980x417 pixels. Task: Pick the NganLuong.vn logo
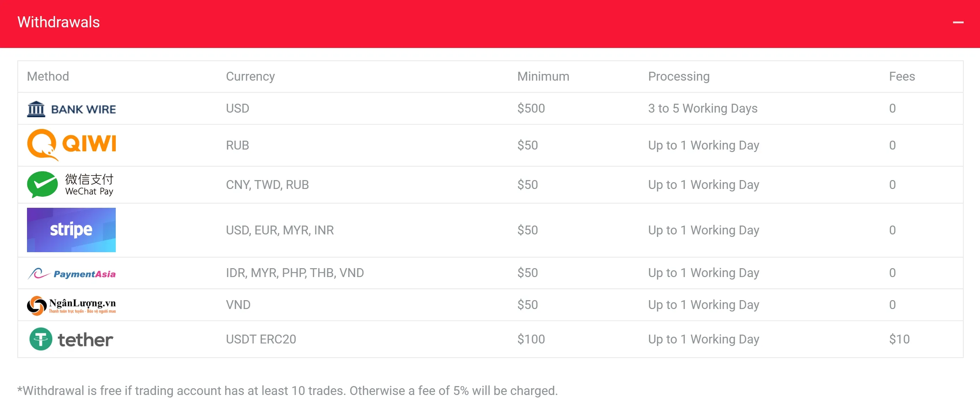(71, 305)
